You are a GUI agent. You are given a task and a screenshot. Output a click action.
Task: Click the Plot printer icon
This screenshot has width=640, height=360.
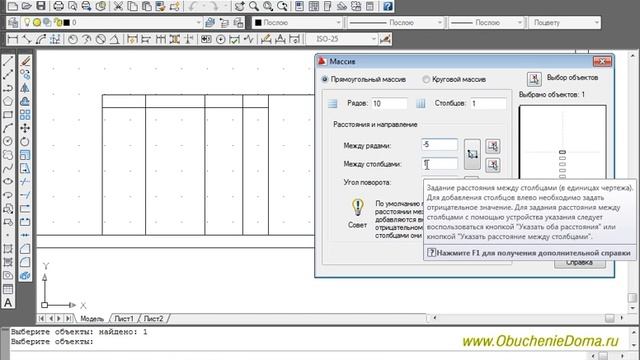(58, 6)
